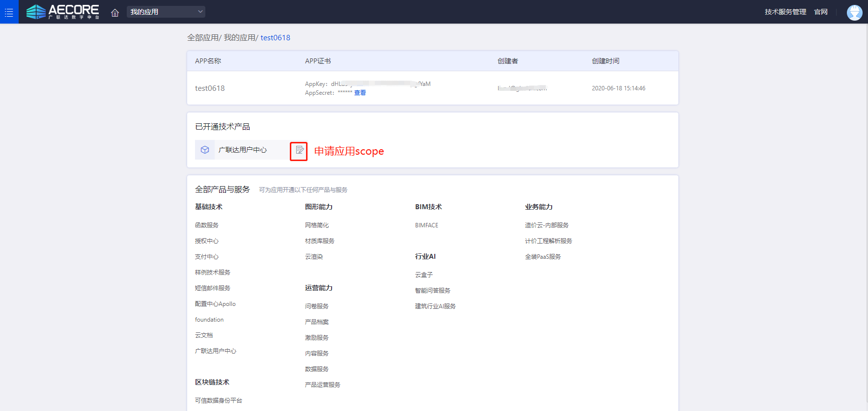The image size is (868, 411).
Task: Click 我的应用 in the breadcrumb path
Action: coord(239,38)
